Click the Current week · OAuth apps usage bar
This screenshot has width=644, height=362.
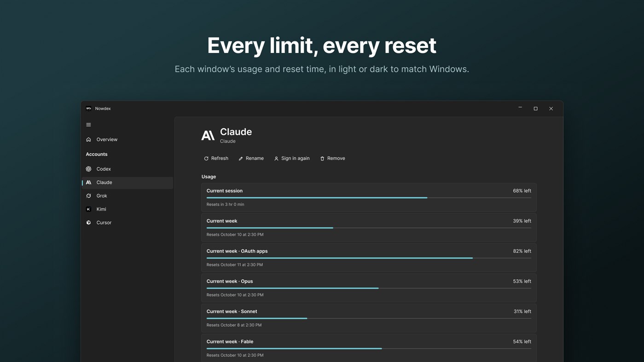pyautogui.click(x=369, y=258)
